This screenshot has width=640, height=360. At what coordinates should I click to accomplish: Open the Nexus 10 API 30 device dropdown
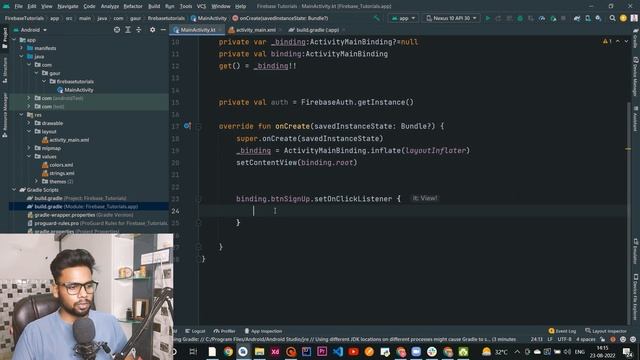click(x=451, y=18)
